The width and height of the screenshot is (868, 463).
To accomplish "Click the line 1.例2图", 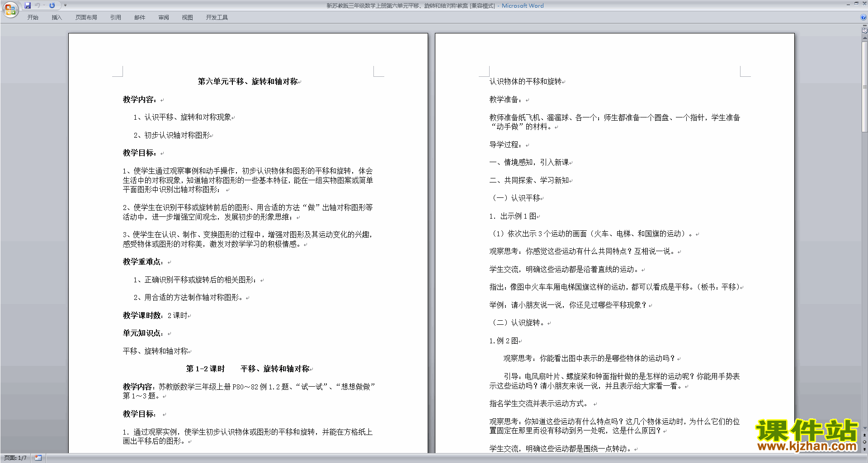I will pos(504,341).
